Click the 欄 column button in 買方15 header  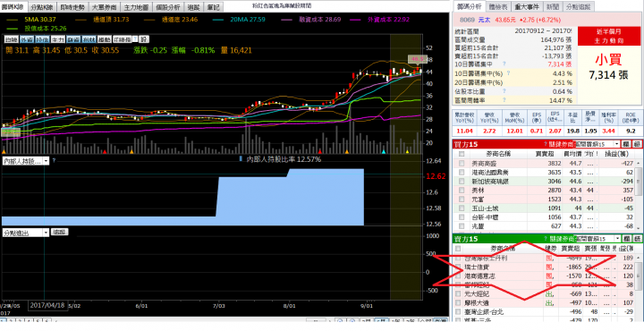[x=626, y=144]
